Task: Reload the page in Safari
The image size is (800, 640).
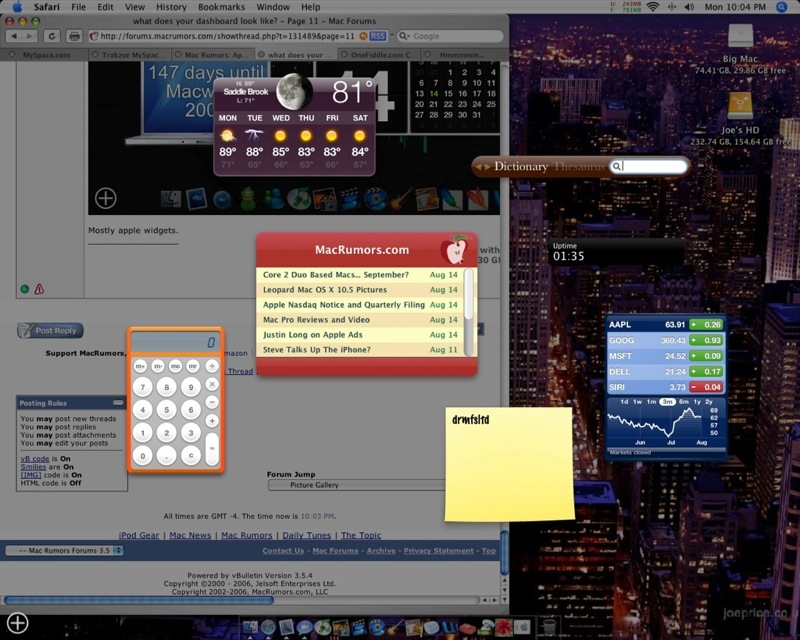Action: coord(52,36)
